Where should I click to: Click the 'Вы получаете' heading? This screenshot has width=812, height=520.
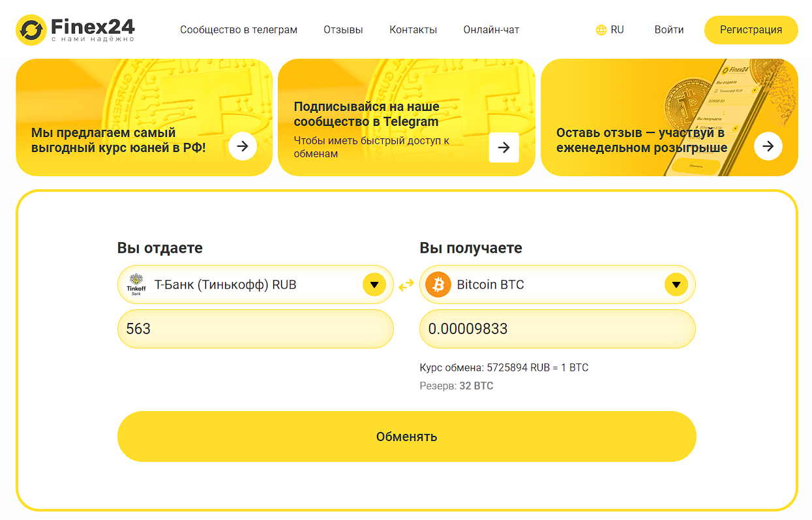pyautogui.click(x=471, y=248)
